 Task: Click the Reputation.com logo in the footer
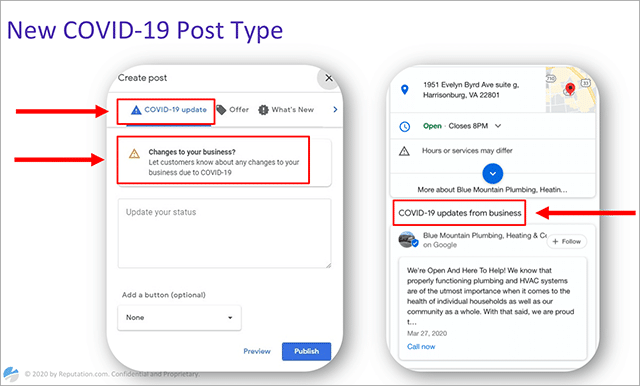point(11,374)
